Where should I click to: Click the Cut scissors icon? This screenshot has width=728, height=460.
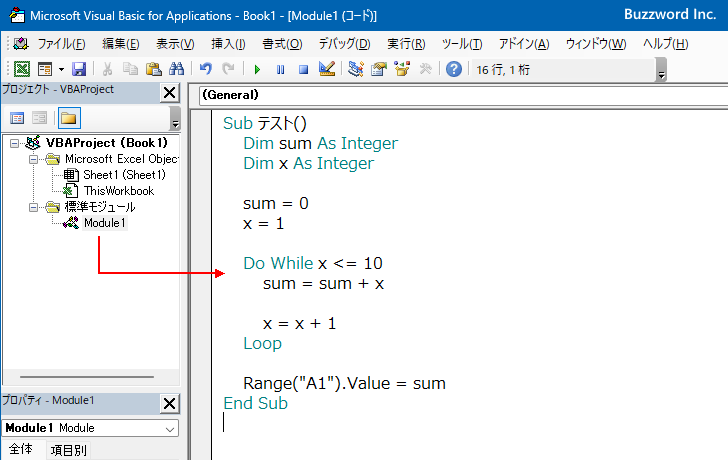pos(107,69)
